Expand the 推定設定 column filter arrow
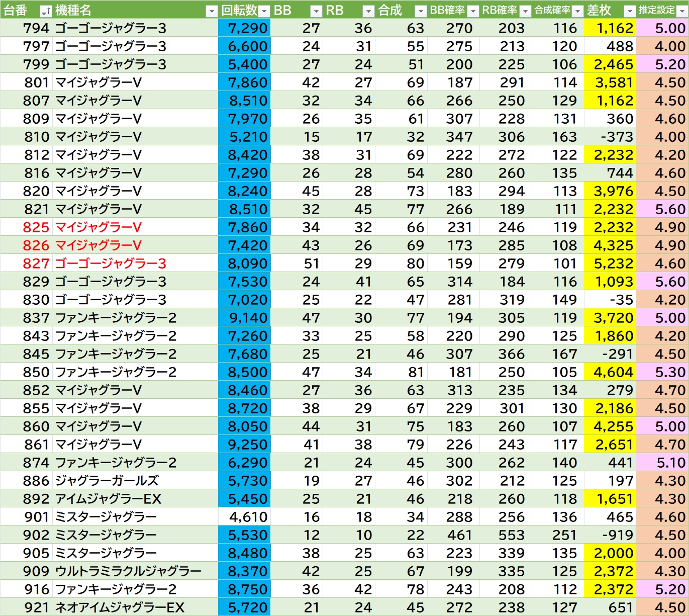The width and height of the screenshot is (689, 616). (x=682, y=11)
